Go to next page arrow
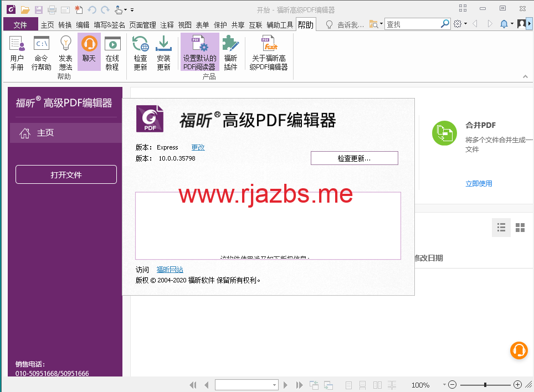534x392 pixels. (x=285, y=385)
